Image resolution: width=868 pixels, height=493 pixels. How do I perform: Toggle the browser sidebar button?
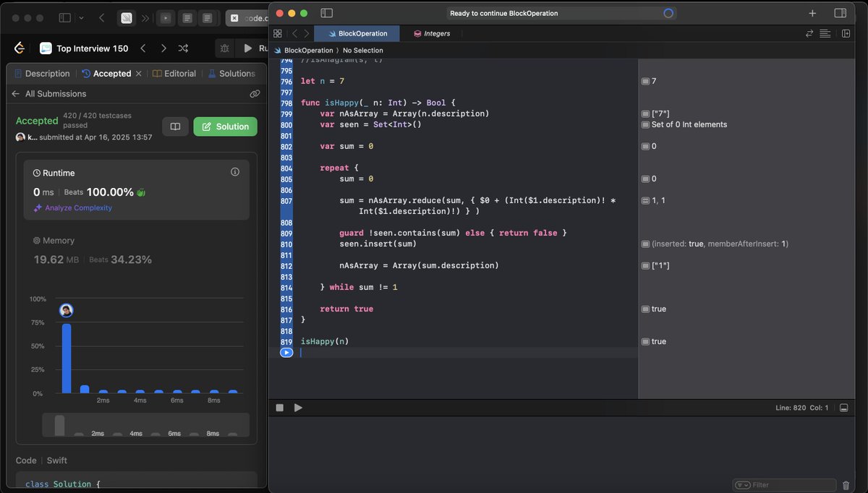click(65, 18)
